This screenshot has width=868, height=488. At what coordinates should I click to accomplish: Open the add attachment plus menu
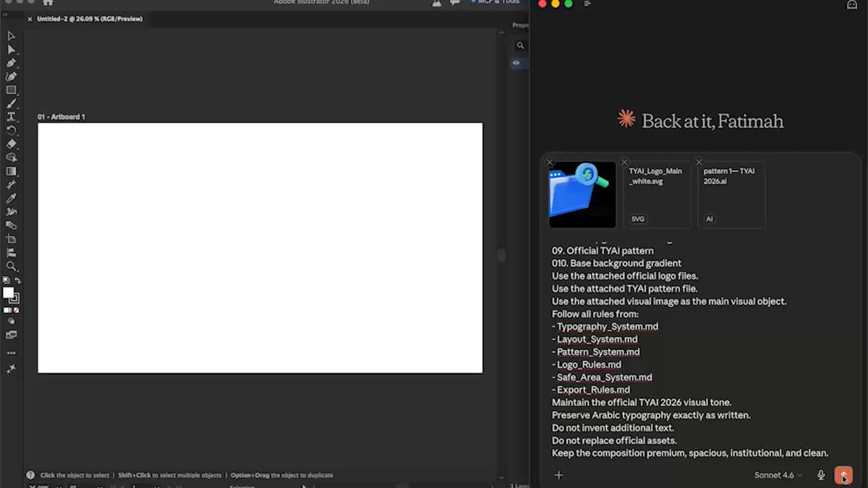(558, 475)
